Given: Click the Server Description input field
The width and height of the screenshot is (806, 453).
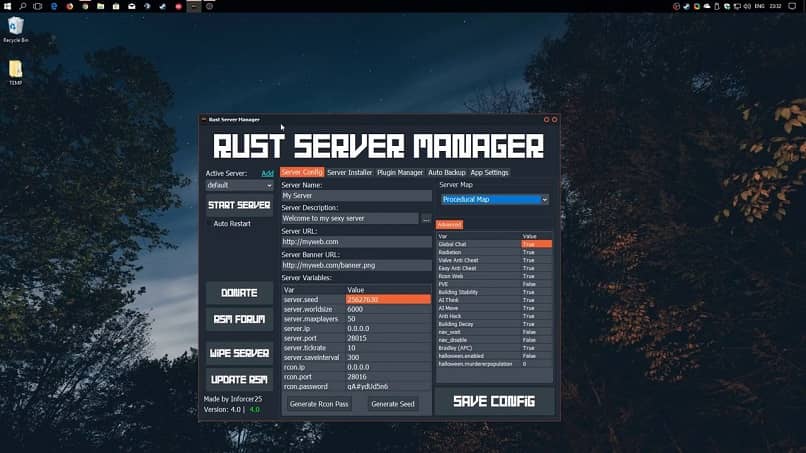Looking at the screenshot, I should coord(350,219).
